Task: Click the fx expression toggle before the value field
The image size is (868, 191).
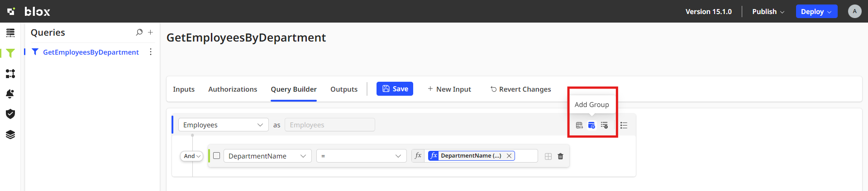Action: click(418, 156)
